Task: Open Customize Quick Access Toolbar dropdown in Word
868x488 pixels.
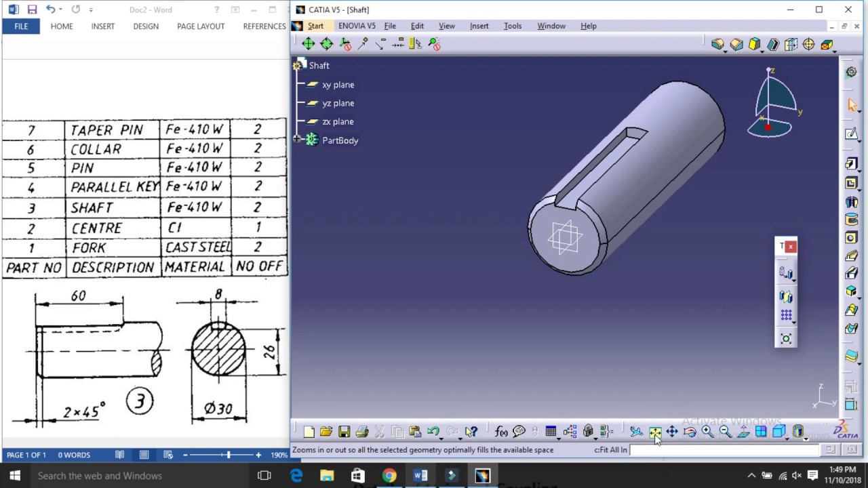Action: point(91,9)
